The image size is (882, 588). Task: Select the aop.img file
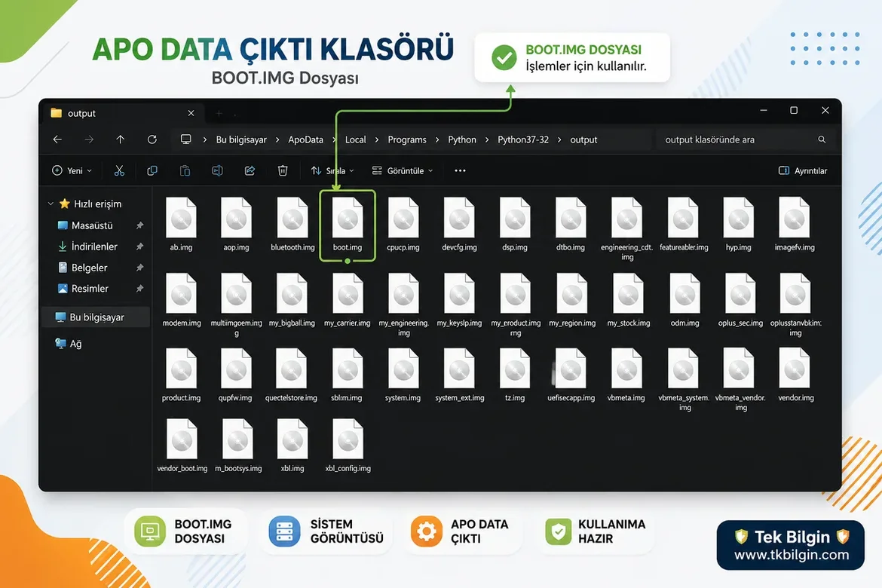(236, 224)
